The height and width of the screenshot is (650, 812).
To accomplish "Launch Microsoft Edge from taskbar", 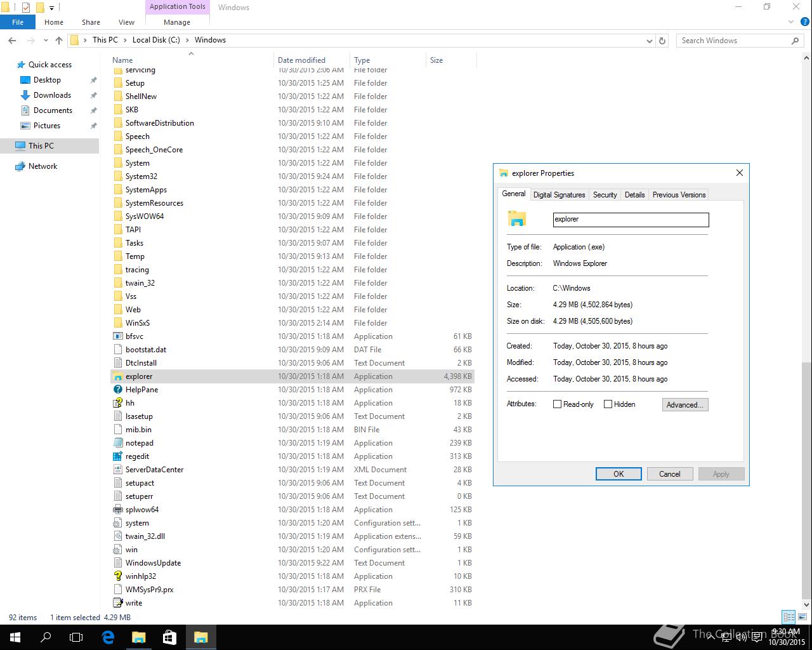I will [x=108, y=637].
